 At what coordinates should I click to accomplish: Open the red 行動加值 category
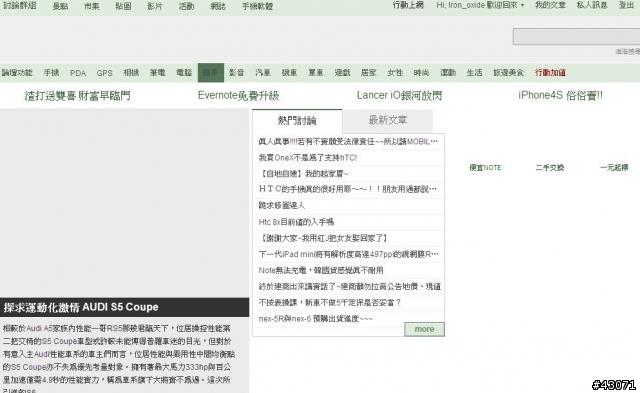tap(550, 73)
